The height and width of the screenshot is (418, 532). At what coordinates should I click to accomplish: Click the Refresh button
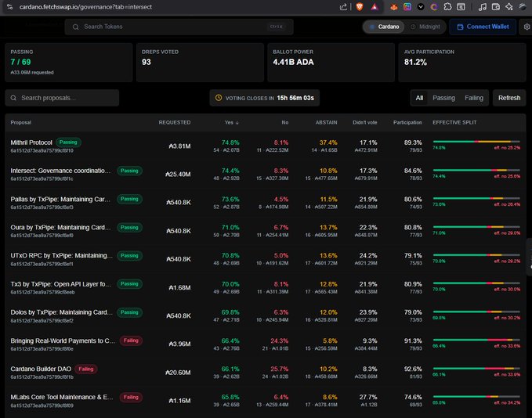point(509,98)
